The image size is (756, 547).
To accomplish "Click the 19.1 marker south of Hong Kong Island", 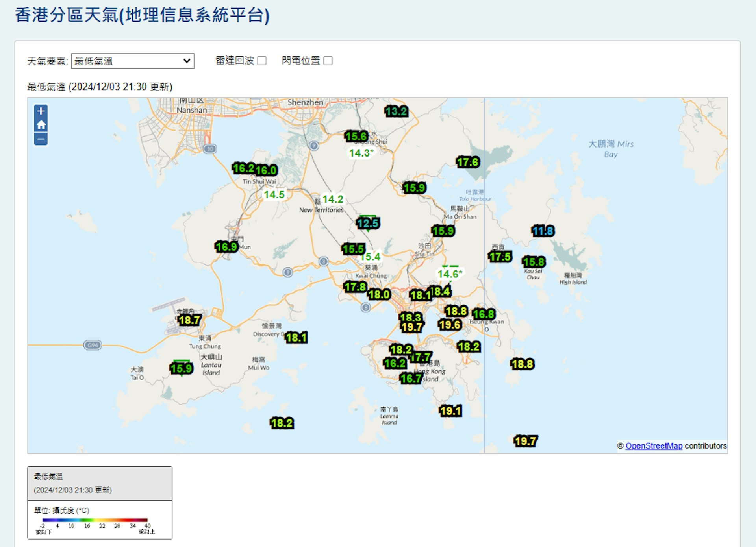I will click(x=451, y=410).
